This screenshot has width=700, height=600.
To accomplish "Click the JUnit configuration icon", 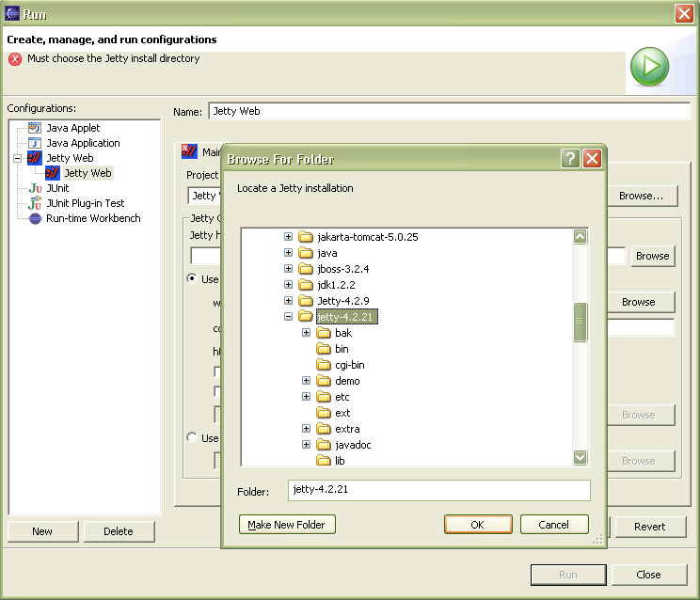I will point(35,188).
